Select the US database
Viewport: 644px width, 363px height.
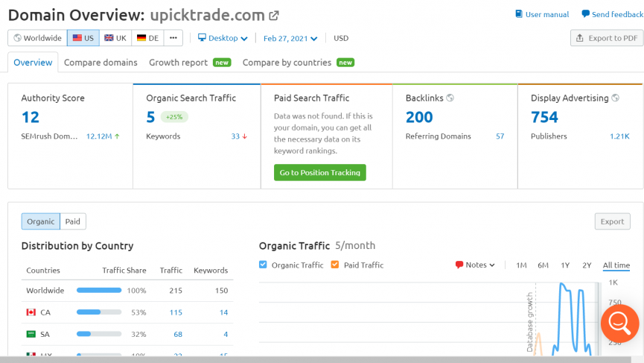point(83,38)
